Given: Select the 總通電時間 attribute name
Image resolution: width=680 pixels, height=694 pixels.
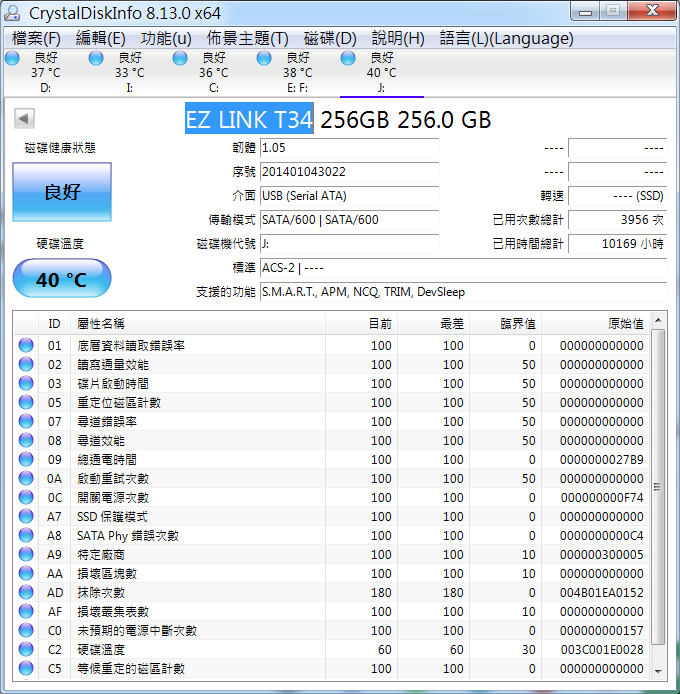Looking at the screenshot, I should point(107,459).
